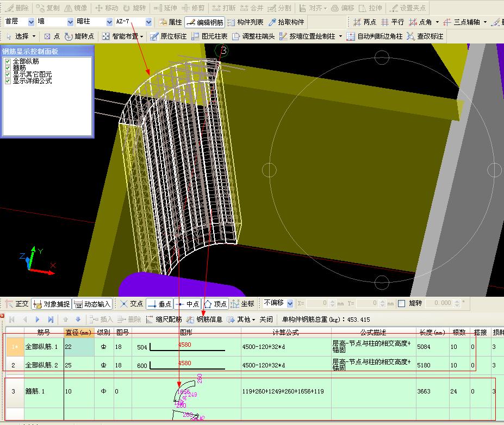Click the 合并 (merge) tool
The width and height of the screenshot is (504, 425).
252,8
